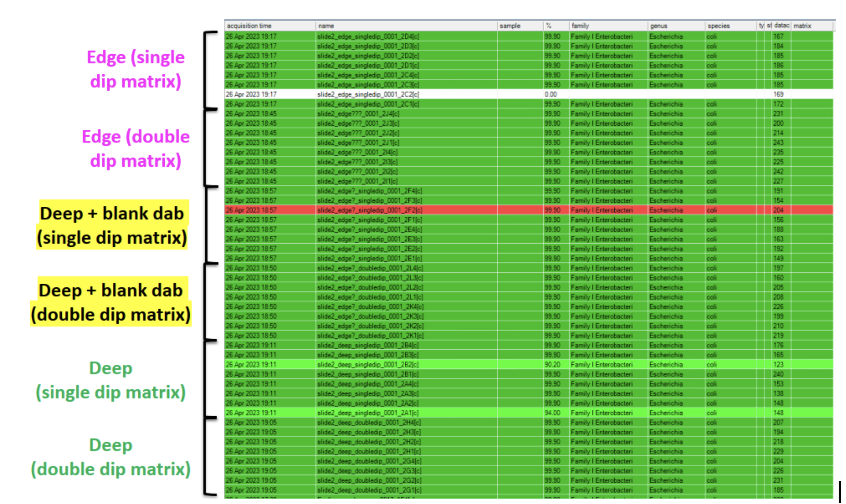Select row slide2_deep_doubledip_0001_2G1[c]

point(529,490)
